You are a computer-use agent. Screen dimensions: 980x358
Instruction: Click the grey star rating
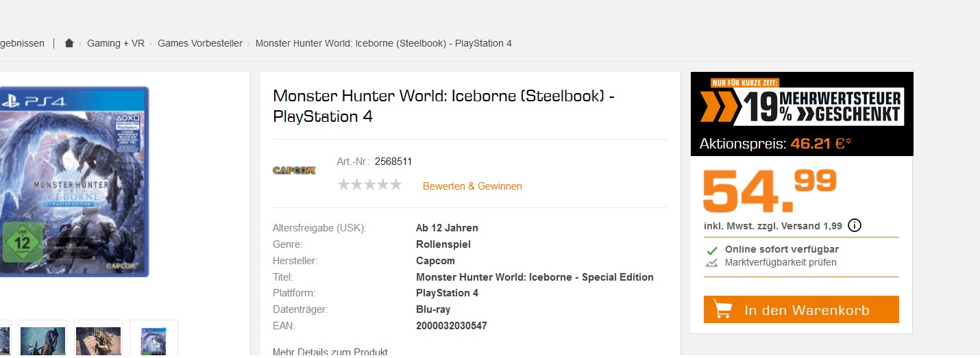click(x=369, y=185)
